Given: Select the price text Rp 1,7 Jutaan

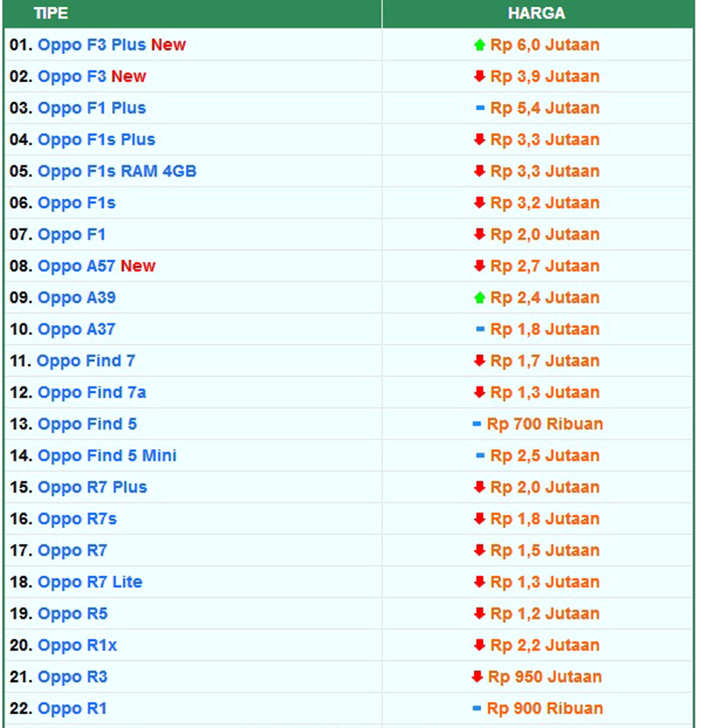Looking at the screenshot, I should [x=545, y=361].
